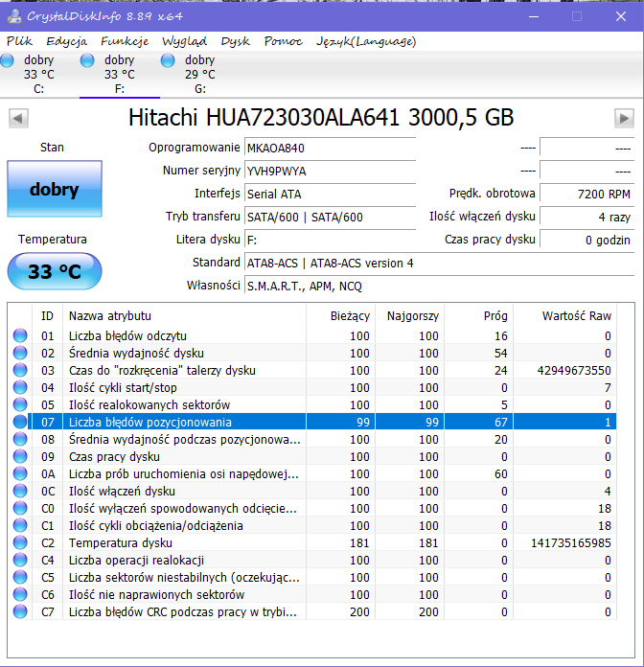The width and height of the screenshot is (644, 667).
Task: Click the '4 razy' power-on count field
Action: coord(587,217)
